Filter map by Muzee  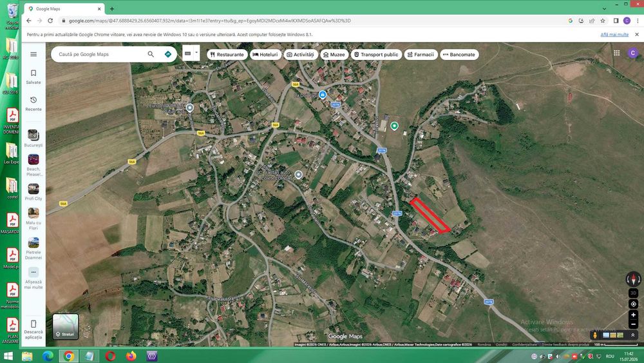click(x=334, y=54)
